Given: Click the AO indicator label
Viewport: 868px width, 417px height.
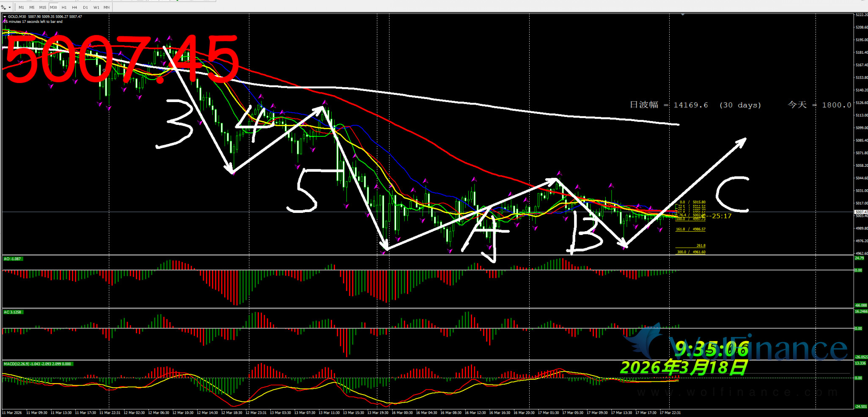Looking at the screenshot, I should click(x=12, y=259).
